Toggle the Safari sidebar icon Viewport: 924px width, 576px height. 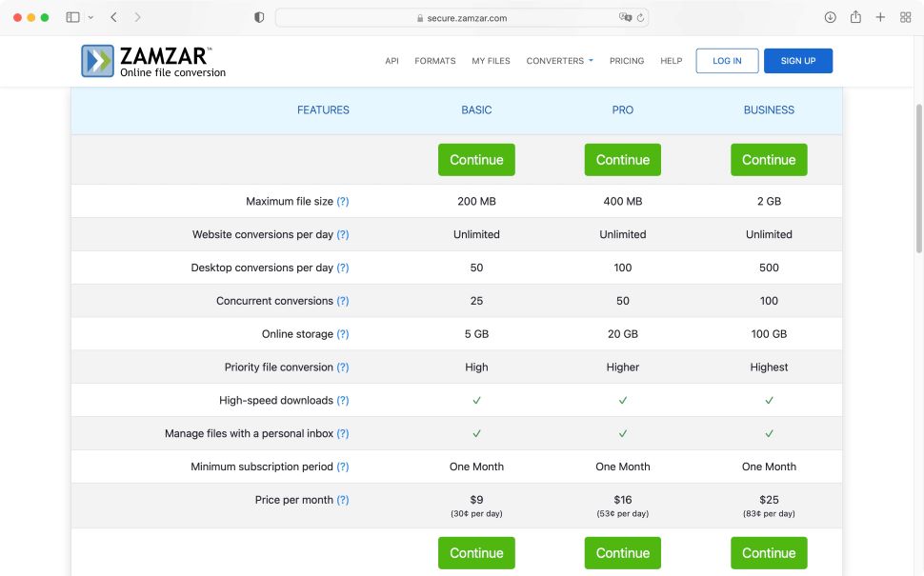pos(73,17)
